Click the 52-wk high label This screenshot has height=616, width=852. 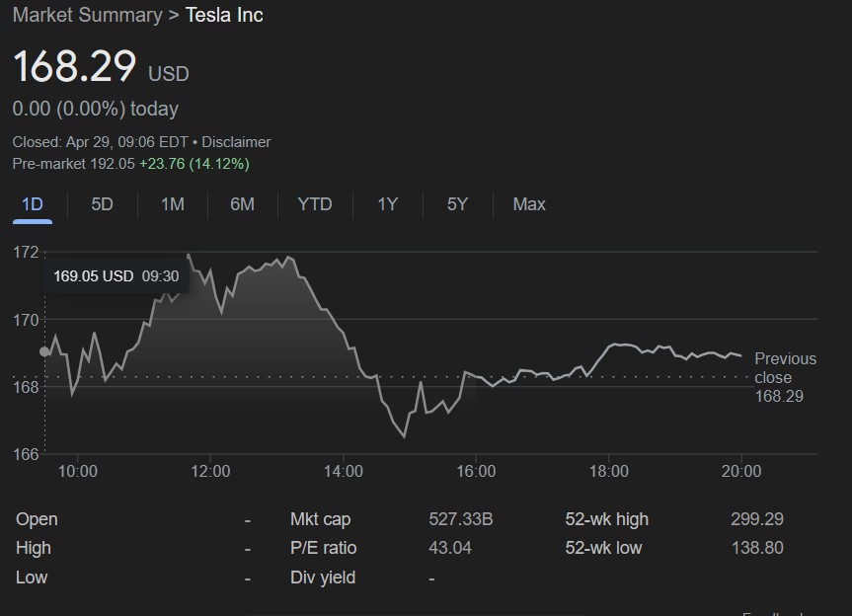point(606,519)
